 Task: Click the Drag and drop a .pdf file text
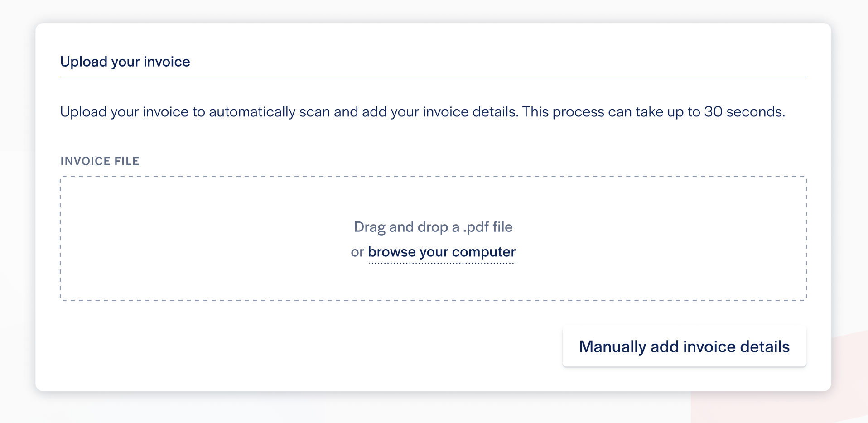pyautogui.click(x=433, y=226)
